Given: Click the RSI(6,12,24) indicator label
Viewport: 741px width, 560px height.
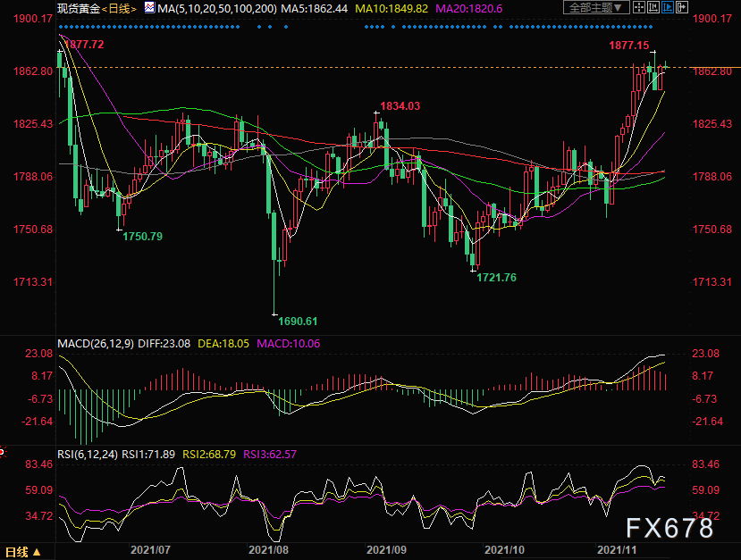Looking at the screenshot, I should (x=88, y=455).
